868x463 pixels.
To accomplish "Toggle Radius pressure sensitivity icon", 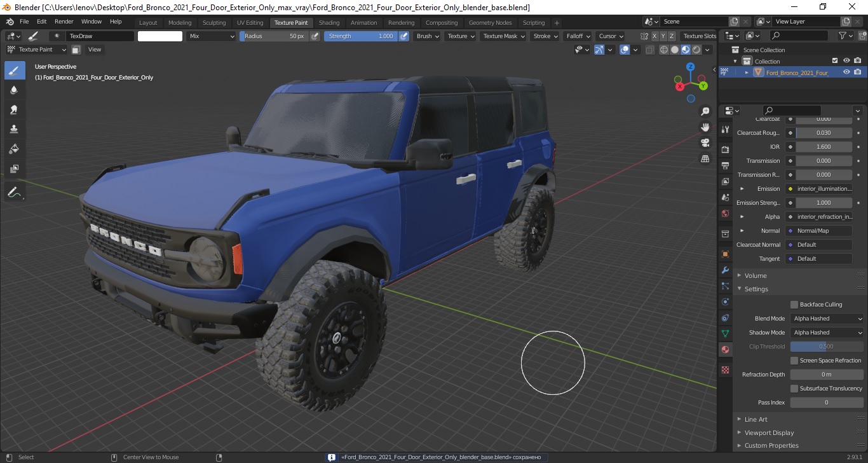I will (316, 36).
